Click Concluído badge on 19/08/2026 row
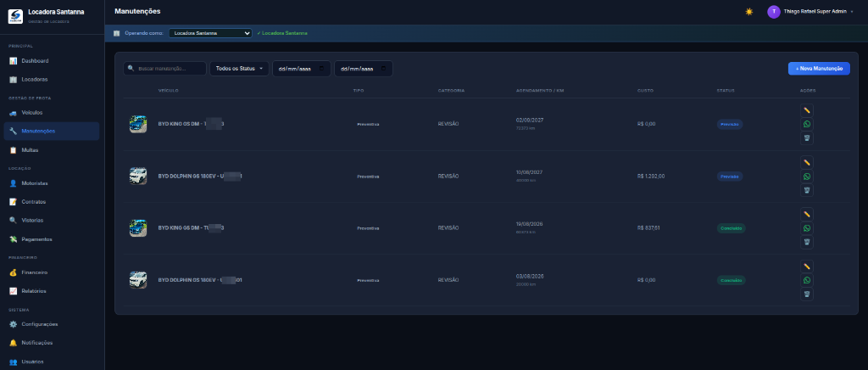868x370 pixels. 732,228
